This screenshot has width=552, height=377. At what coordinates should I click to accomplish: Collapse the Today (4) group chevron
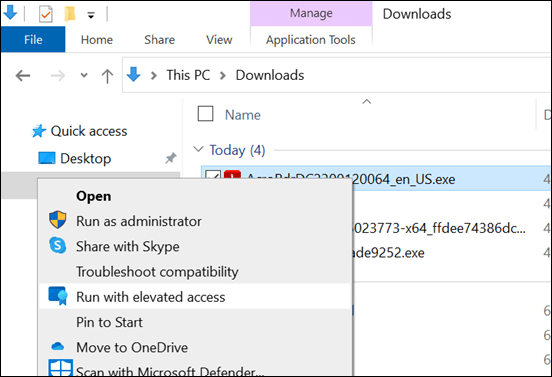199,149
